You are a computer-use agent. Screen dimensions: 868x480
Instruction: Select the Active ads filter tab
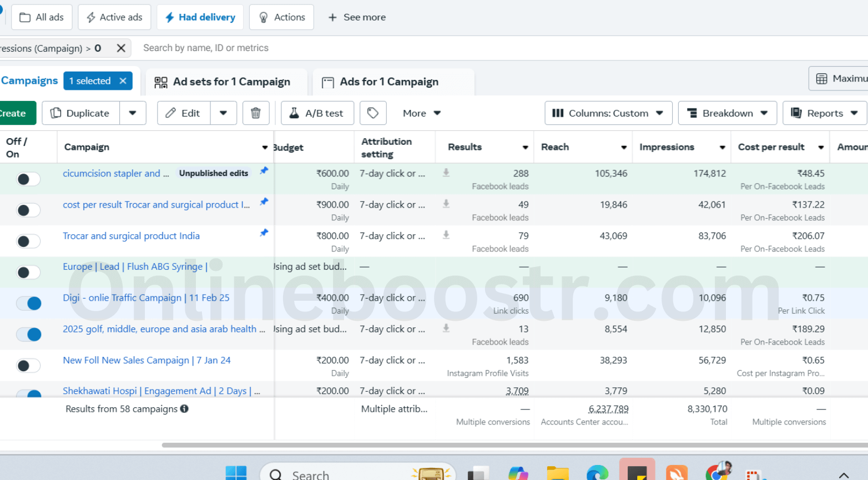tap(114, 17)
